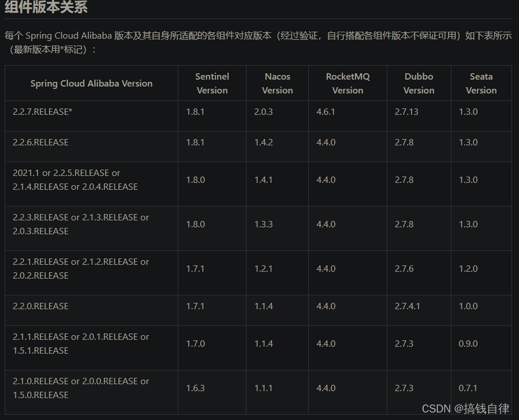519x420 pixels.
Task: Click RocketMQ 4.4.0 in the 2.1.0.RELEASE row
Action: [x=326, y=388]
